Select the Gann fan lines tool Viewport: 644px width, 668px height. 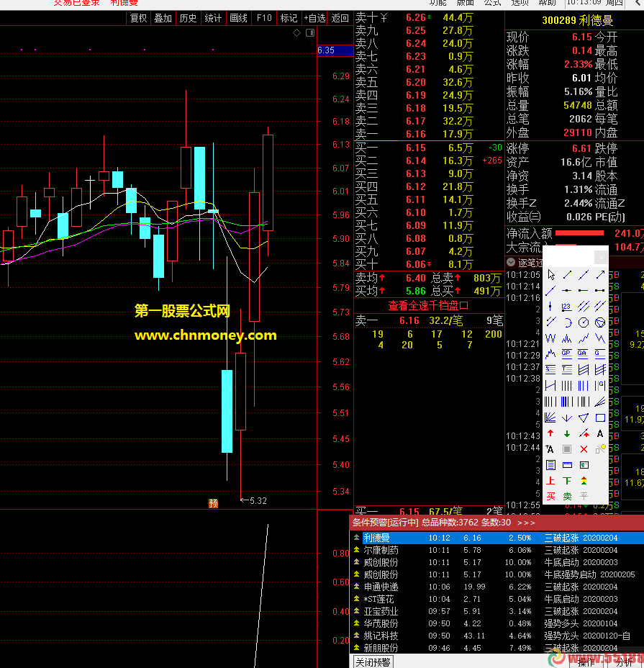(550, 417)
